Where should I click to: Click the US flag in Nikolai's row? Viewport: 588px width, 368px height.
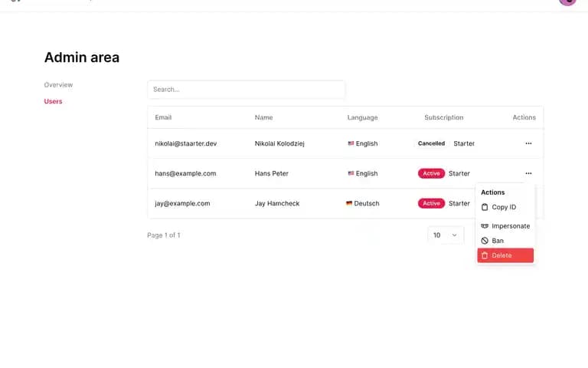[x=351, y=143]
